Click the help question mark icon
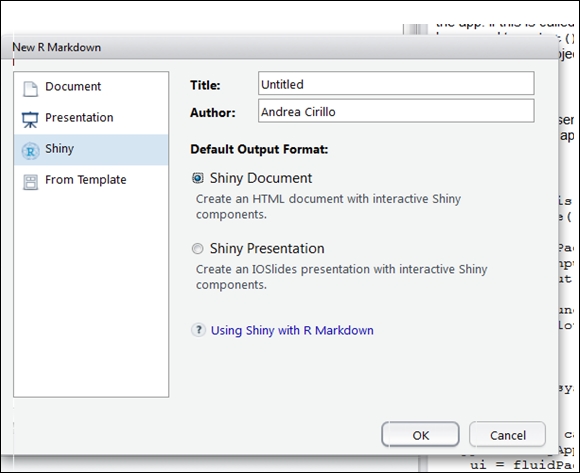The height and width of the screenshot is (473, 580). tap(199, 330)
